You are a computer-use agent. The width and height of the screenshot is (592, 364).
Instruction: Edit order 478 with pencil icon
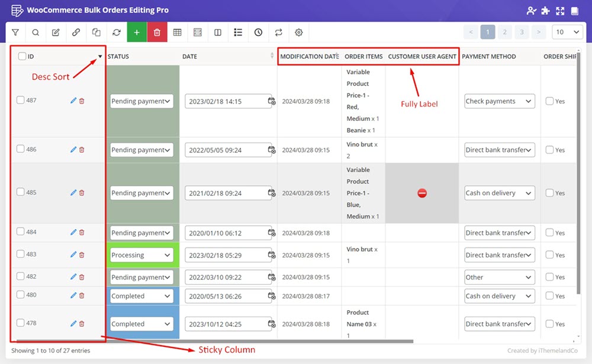click(x=73, y=323)
